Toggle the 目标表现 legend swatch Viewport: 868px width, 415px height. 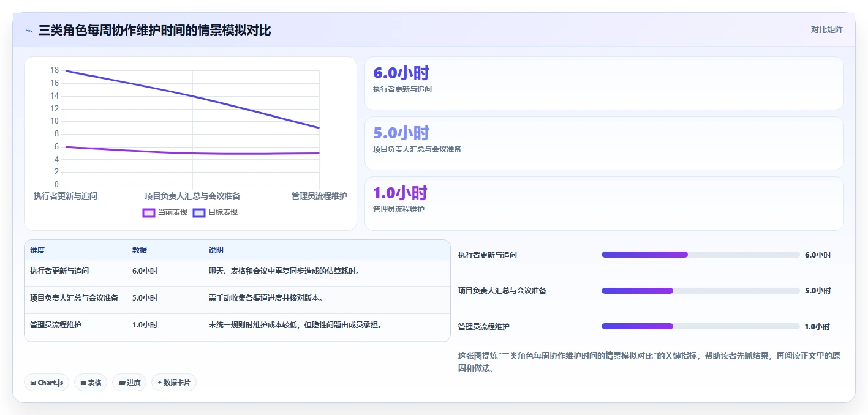[x=198, y=212]
